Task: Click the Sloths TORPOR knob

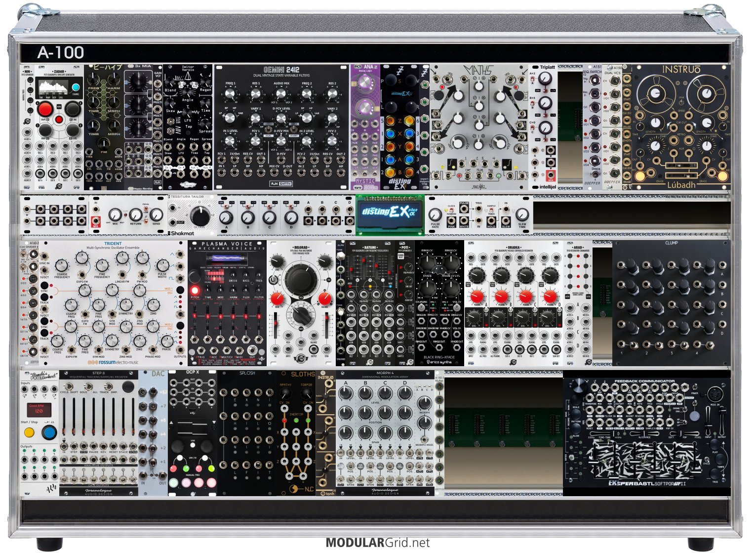Action: [307, 393]
